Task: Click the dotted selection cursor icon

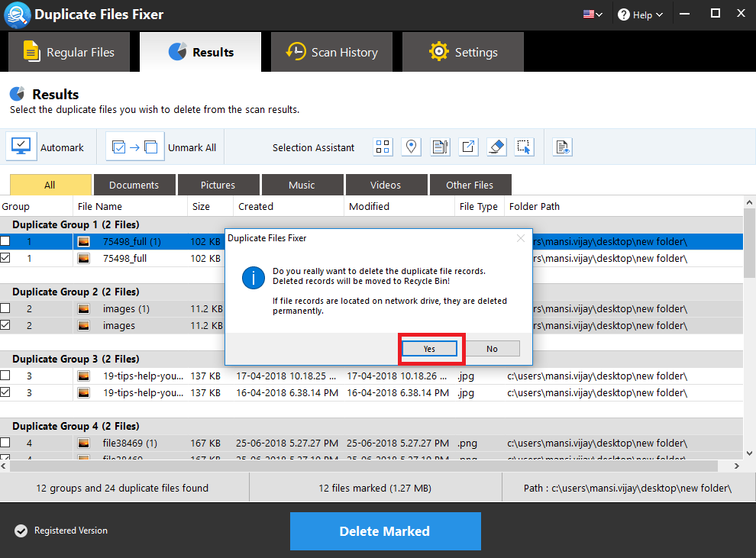Action: point(524,147)
